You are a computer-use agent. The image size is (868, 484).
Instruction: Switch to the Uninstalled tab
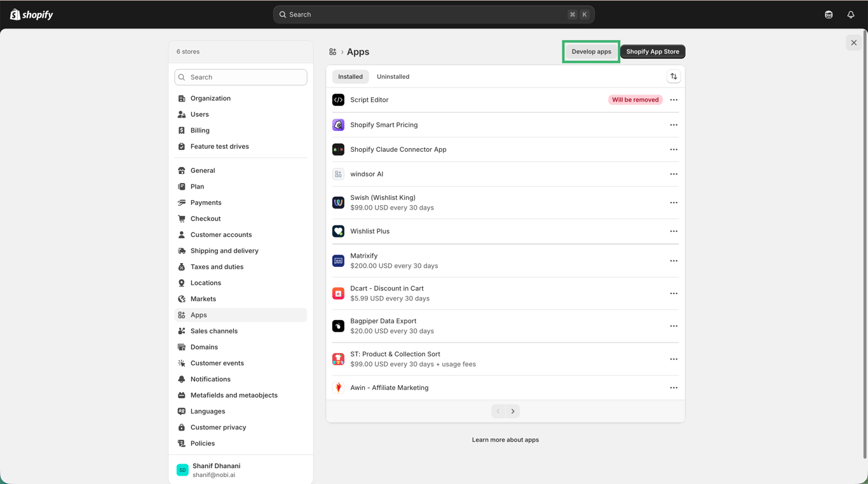point(393,77)
